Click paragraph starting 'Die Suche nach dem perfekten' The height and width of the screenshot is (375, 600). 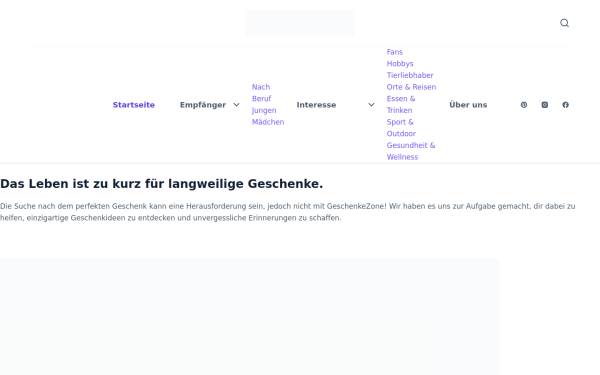(x=287, y=212)
